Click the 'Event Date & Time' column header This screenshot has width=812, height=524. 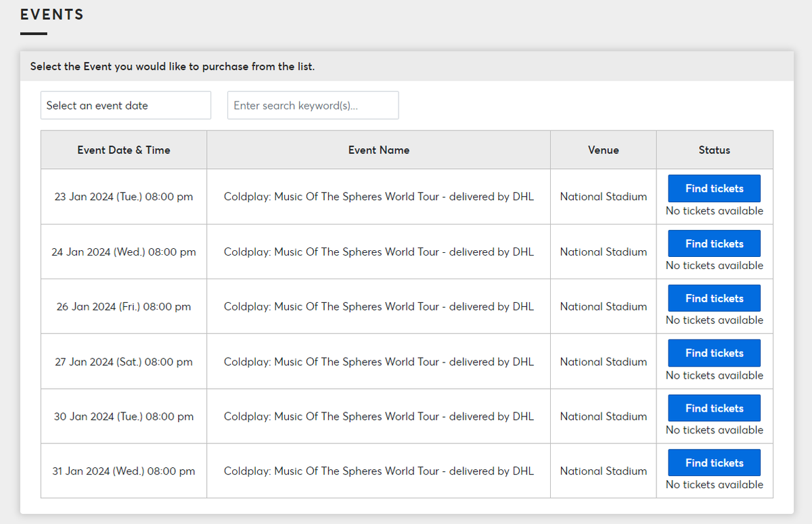tap(124, 150)
